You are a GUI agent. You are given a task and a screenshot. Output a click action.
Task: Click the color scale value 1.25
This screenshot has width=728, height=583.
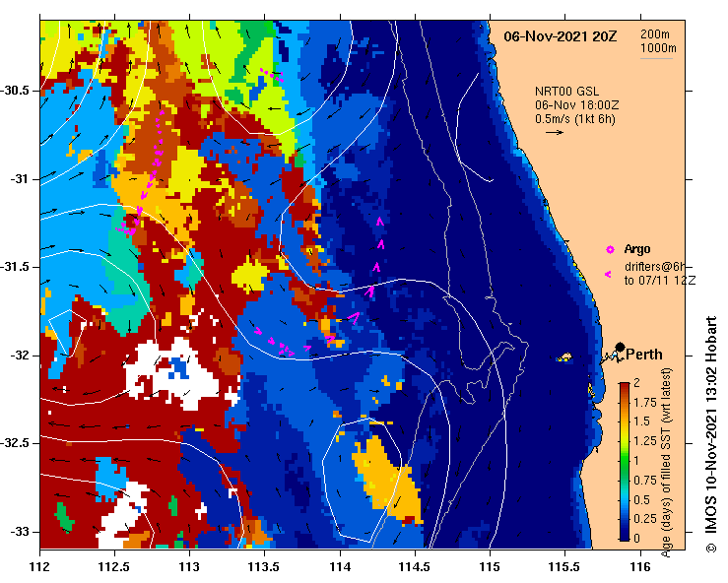point(645,441)
